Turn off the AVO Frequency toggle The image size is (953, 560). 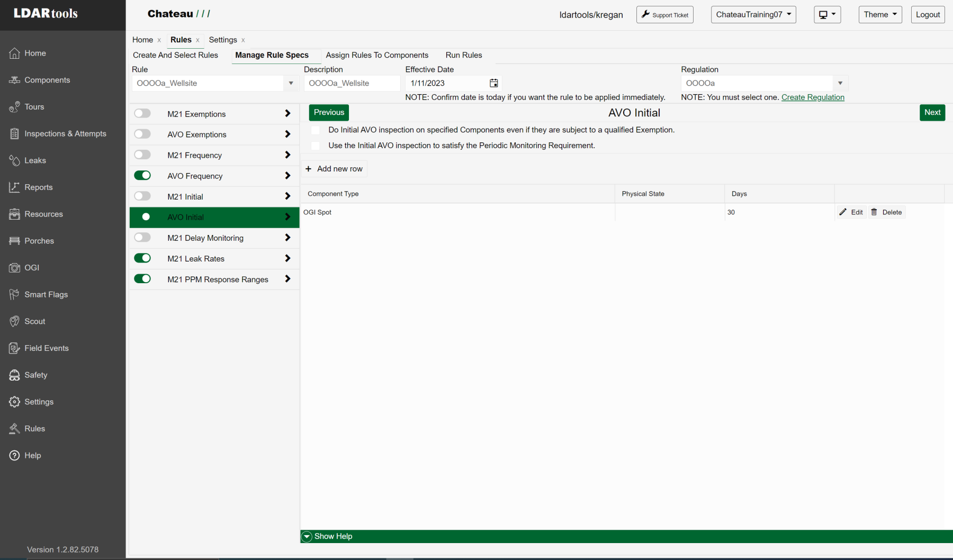142,175
